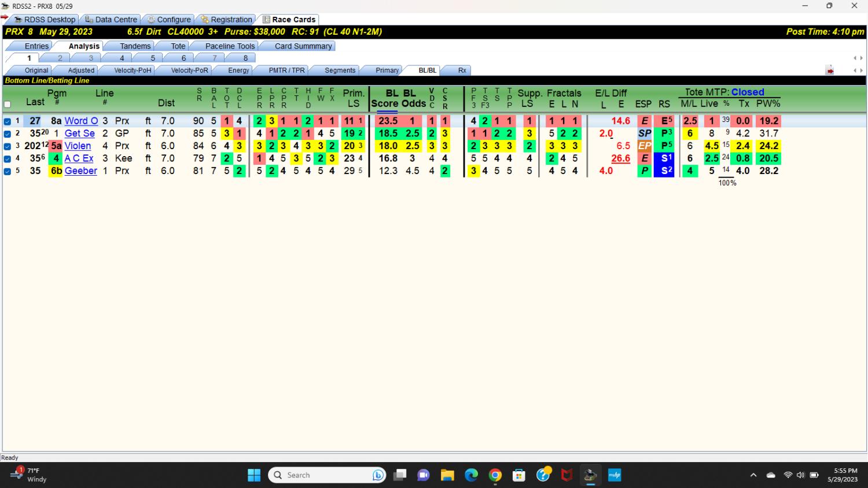Open the Tandems tab
868x488 pixels.
(x=135, y=46)
